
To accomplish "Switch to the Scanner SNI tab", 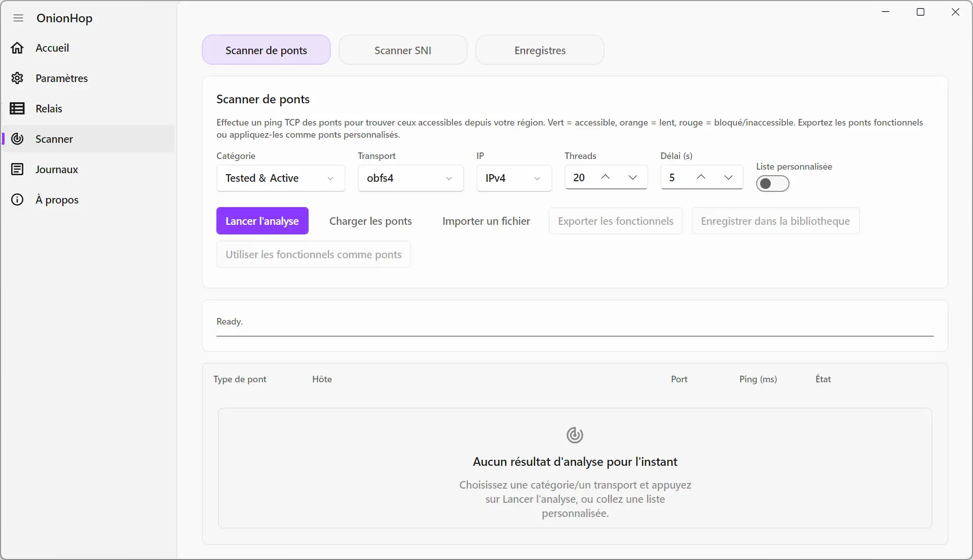I will pyautogui.click(x=403, y=50).
